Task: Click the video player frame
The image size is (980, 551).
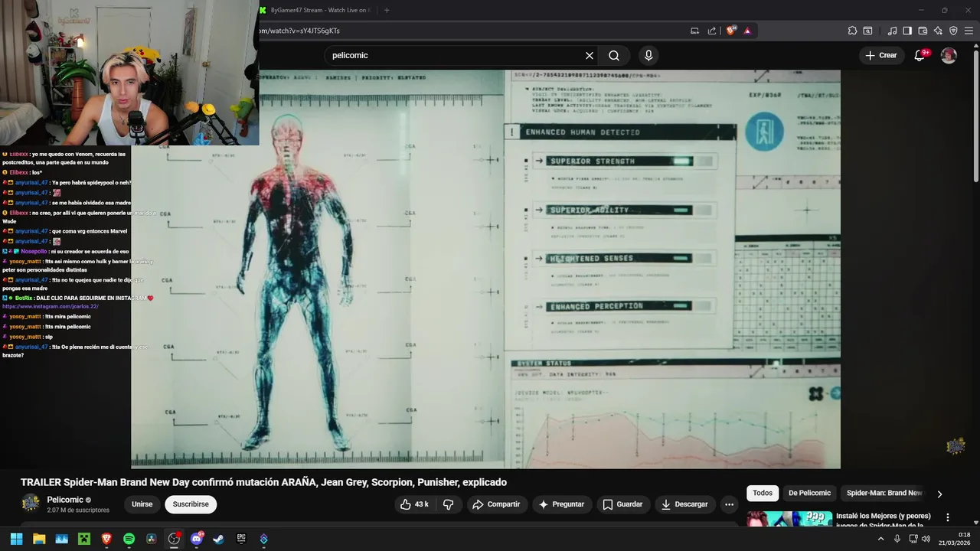Action: pyautogui.click(x=485, y=269)
